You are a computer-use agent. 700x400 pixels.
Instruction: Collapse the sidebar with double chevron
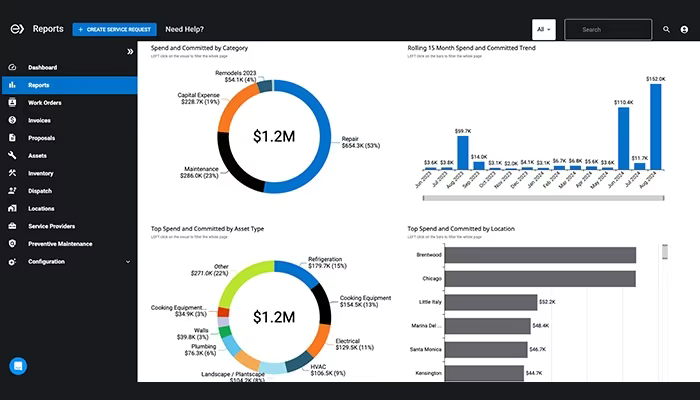(x=130, y=51)
